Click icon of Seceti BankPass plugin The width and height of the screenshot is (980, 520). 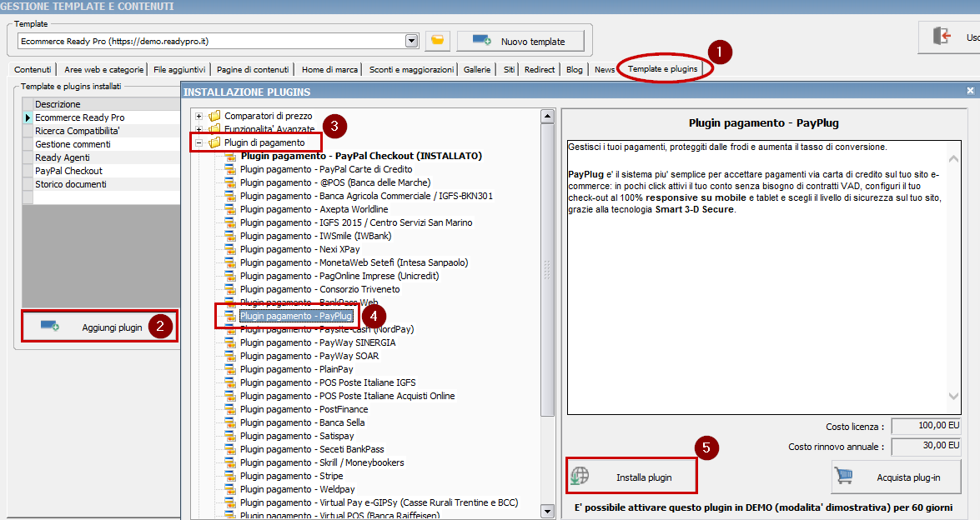click(230, 449)
